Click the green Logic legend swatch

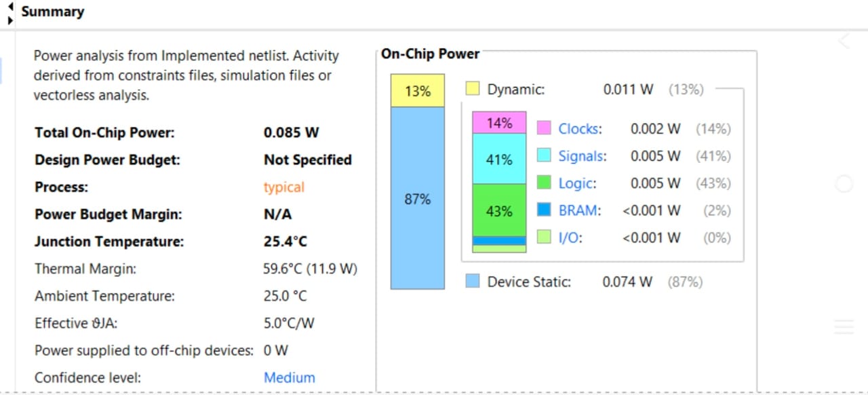click(544, 183)
